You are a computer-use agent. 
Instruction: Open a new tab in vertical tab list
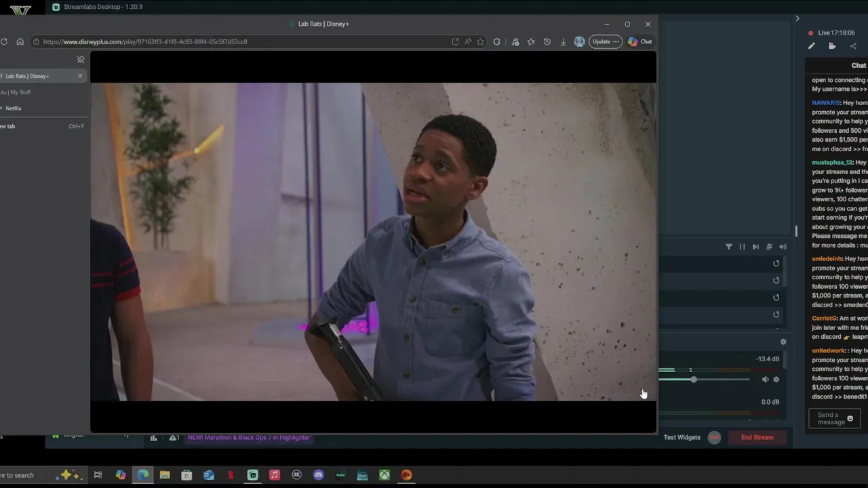coord(42,126)
